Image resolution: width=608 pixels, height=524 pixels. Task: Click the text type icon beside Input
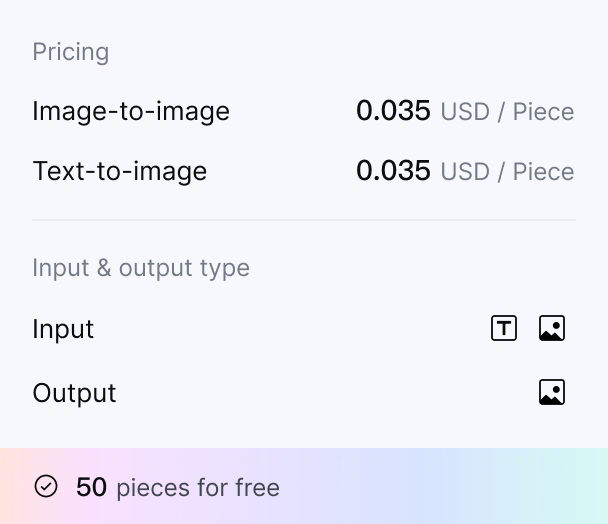504,328
